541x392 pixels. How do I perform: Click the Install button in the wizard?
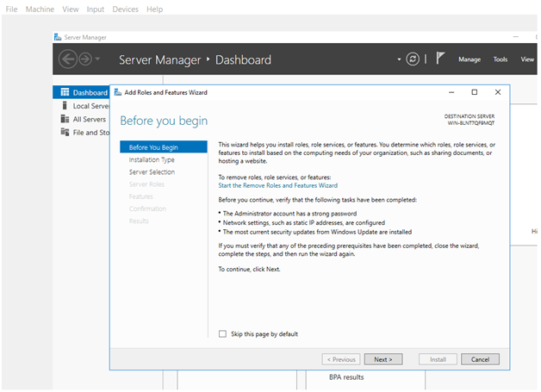(x=438, y=359)
